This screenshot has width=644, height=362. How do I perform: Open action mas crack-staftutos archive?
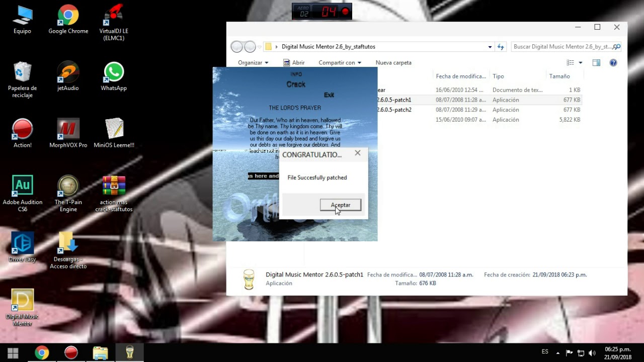pos(114,194)
